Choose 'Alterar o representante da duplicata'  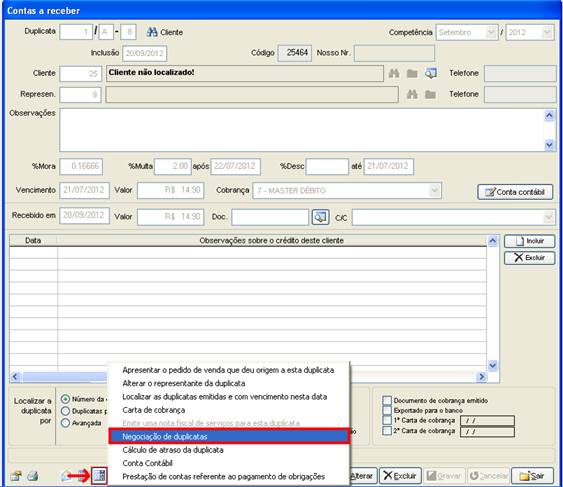coord(229,383)
